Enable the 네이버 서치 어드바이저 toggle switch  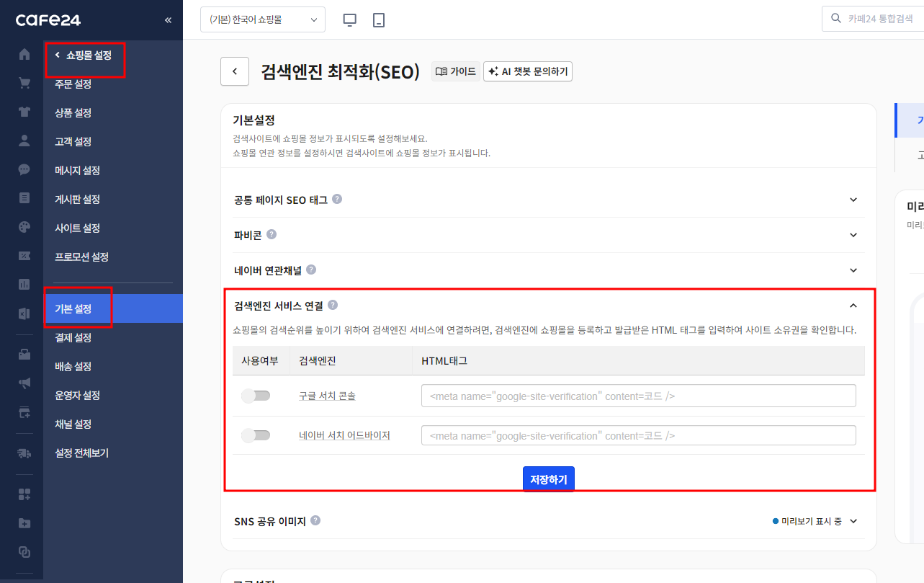pyautogui.click(x=256, y=435)
